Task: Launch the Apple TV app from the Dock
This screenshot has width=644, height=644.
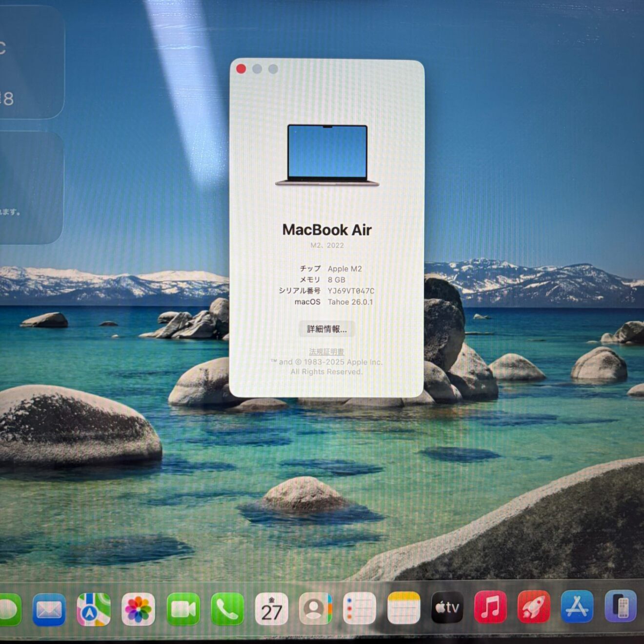Action: [447, 607]
